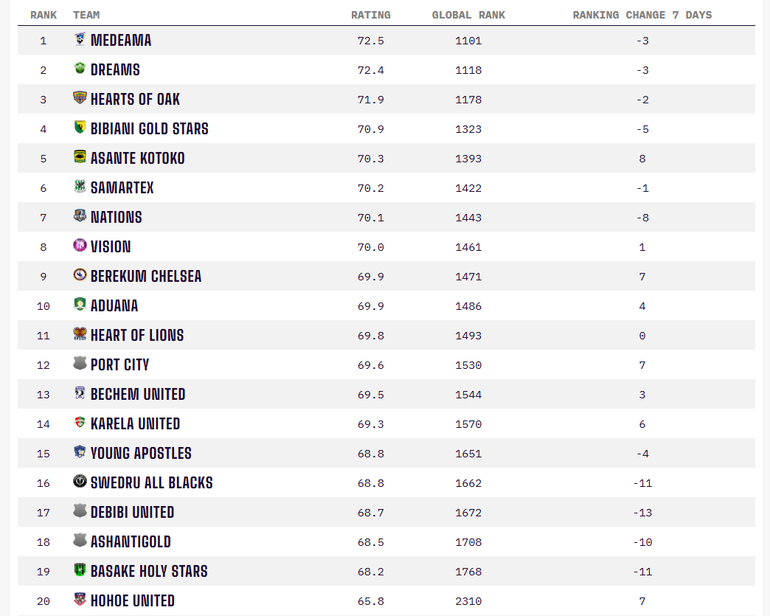Sort by Ranking Change 7 Days header
This screenshot has height=616, width=770.
(642, 15)
